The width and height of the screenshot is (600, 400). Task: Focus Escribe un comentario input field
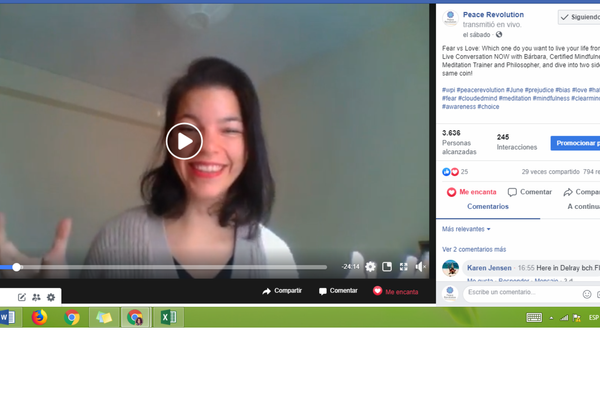(522, 293)
